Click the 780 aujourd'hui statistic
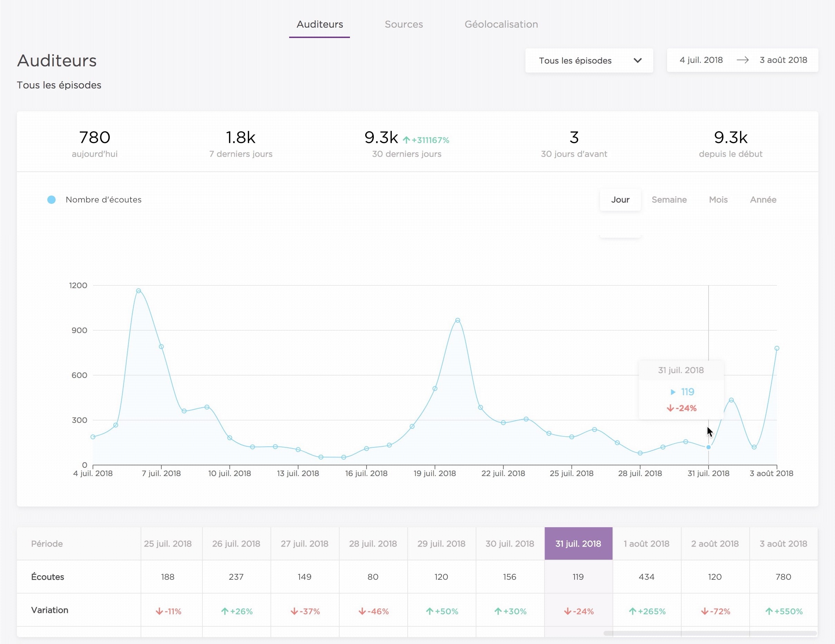This screenshot has height=644, width=835. tap(94, 143)
